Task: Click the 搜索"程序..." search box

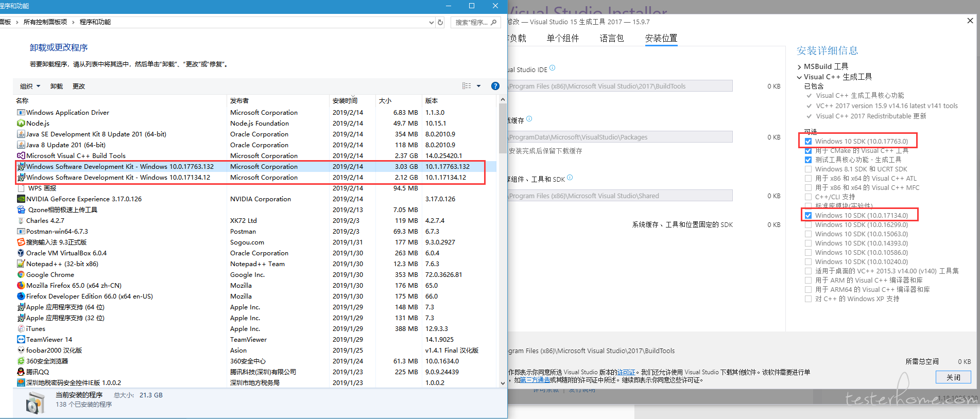Action: (475, 22)
